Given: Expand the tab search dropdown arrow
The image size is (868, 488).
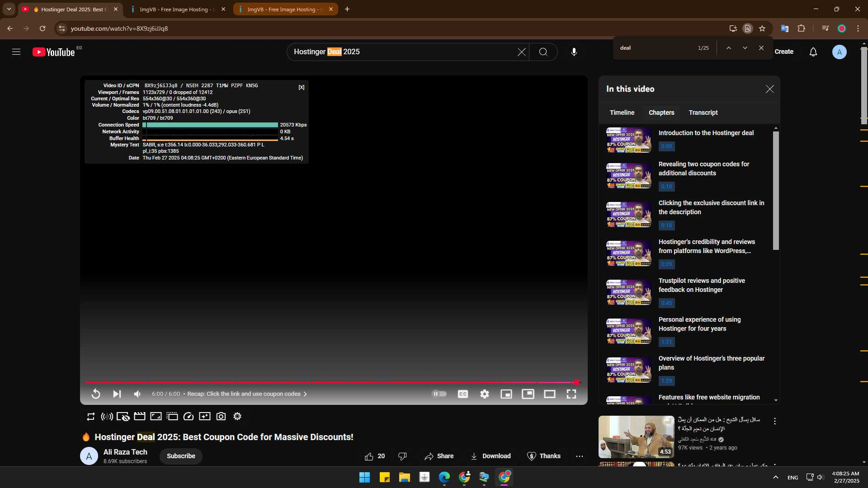Looking at the screenshot, I should click(x=9, y=9).
